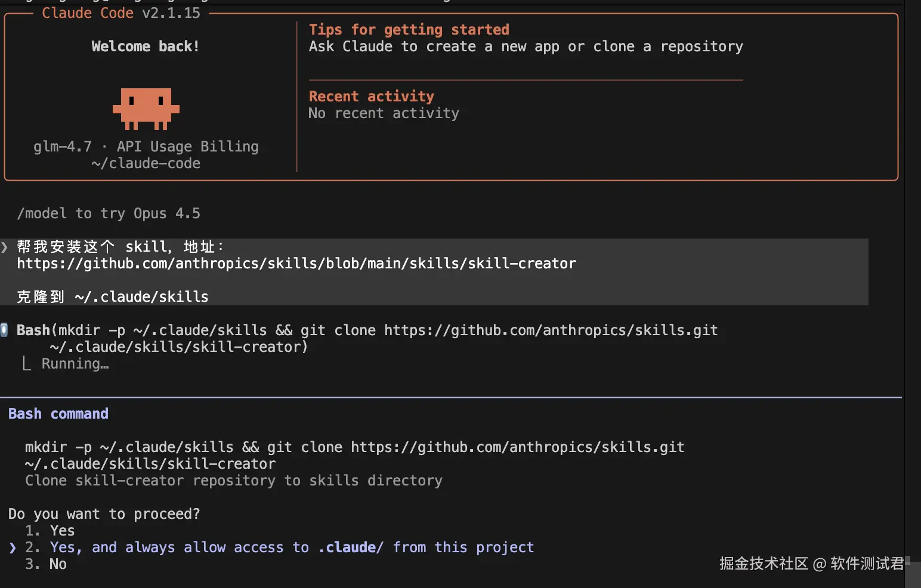
Task: Click the glm-4.7 model label
Action: pos(63,147)
